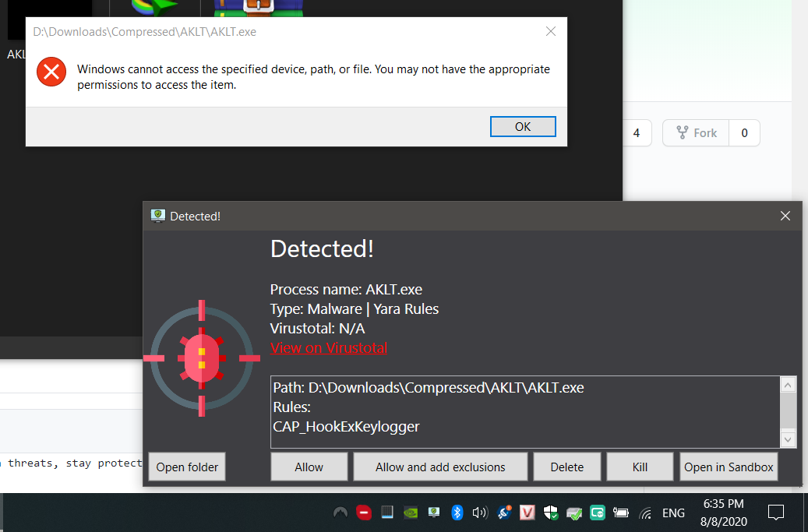808x532 pixels.
Task: Close the AKLT.exe error dialog
Action: coord(550,31)
